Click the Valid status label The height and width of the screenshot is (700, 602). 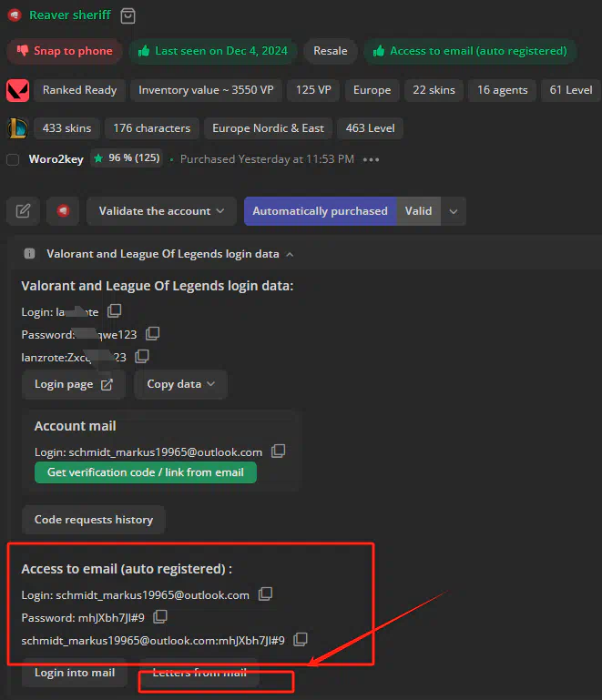418,210
